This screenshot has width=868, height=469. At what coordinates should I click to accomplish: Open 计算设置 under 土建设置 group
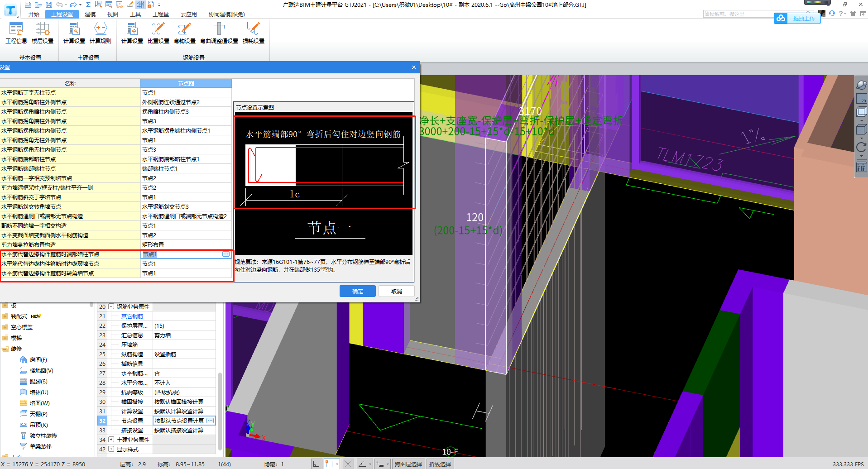coord(74,33)
